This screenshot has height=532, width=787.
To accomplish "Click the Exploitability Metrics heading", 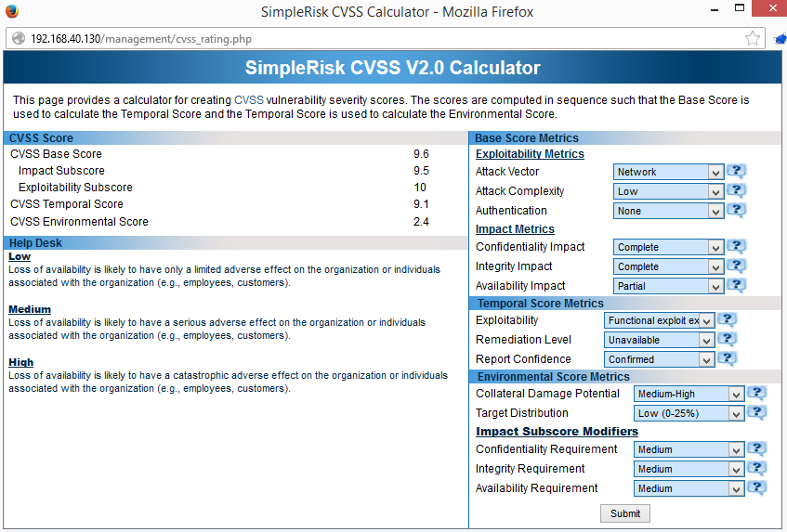I will 530,154.
